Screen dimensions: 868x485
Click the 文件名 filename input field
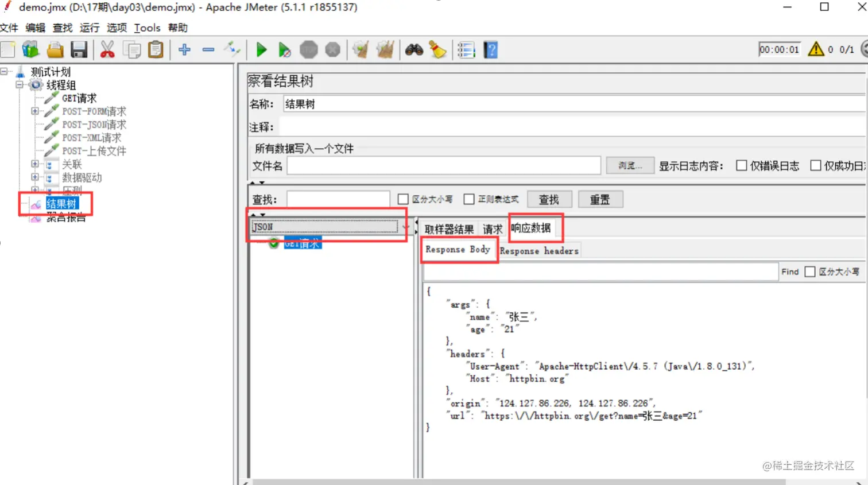pos(444,166)
